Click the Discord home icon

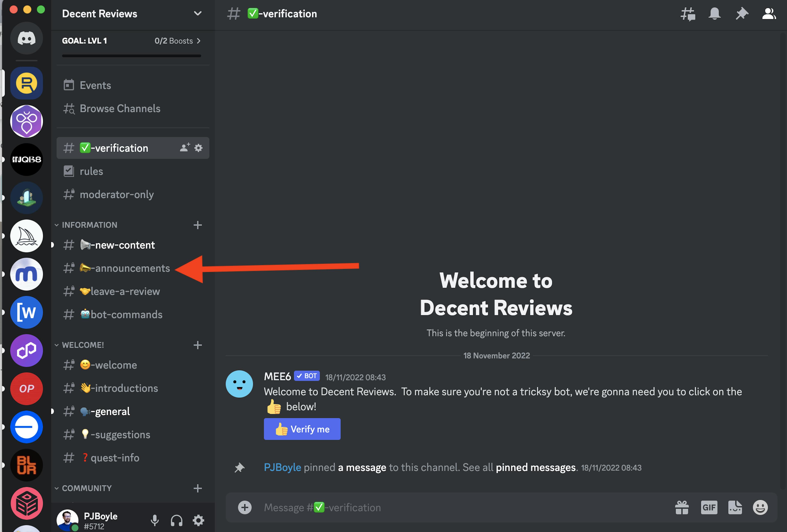(x=26, y=38)
